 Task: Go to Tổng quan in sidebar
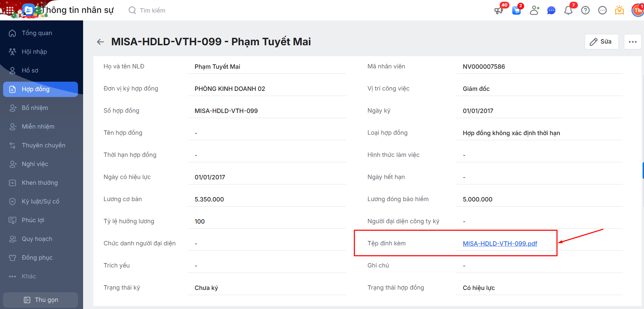point(37,33)
